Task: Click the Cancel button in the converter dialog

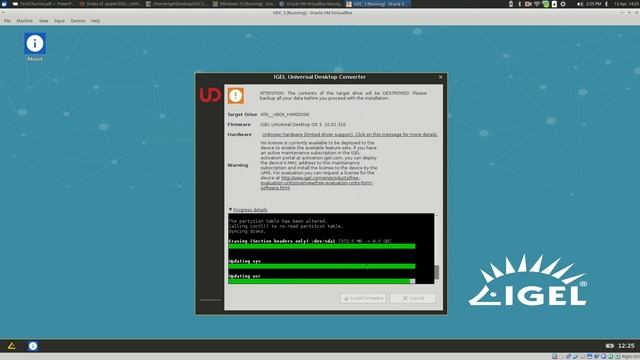Action: 413,298
